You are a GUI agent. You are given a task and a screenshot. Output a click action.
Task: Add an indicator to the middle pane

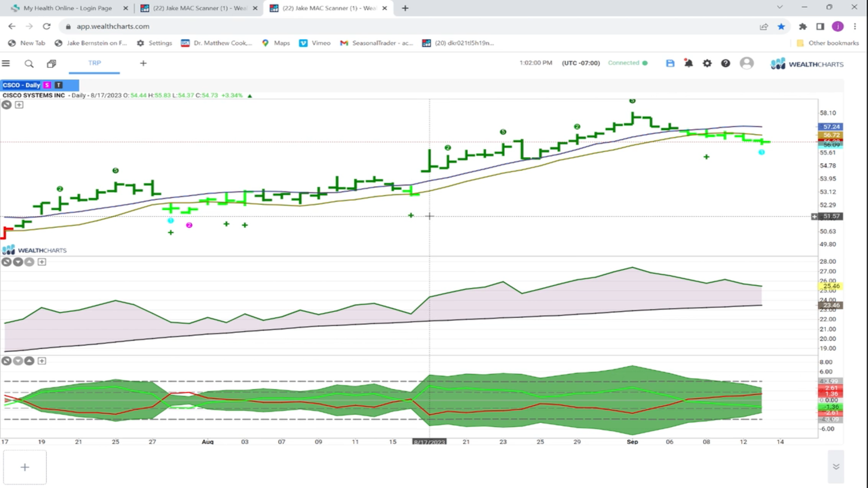42,262
